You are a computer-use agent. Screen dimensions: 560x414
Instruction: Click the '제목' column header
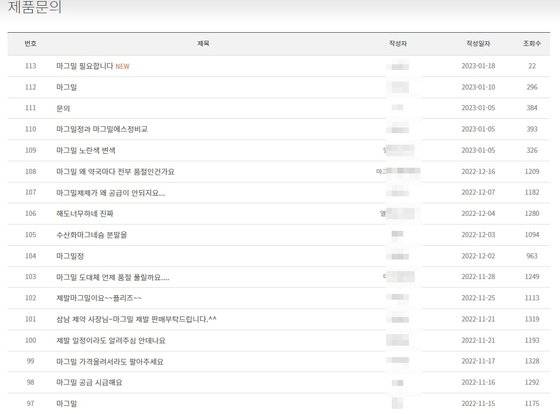pyautogui.click(x=203, y=44)
